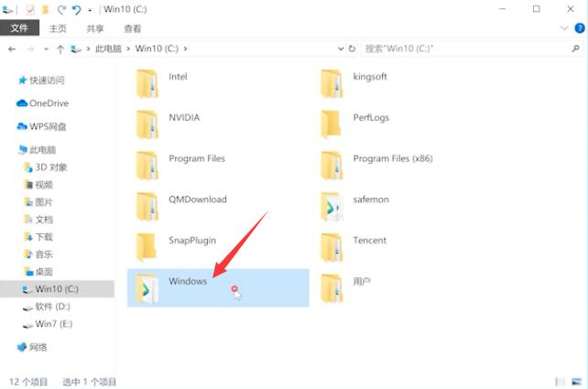Click the Properties quick access checkmark icon
Screen dimensions: 588x389
tap(30, 9)
